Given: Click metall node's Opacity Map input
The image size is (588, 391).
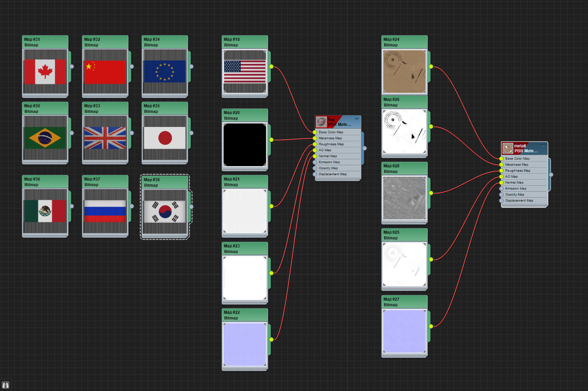Looking at the screenshot, I should click(x=502, y=194).
